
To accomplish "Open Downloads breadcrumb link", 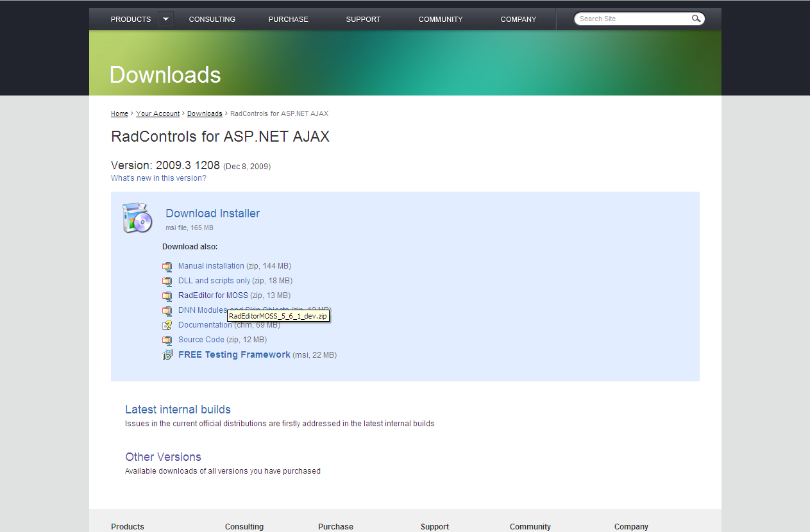I will click(205, 113).
